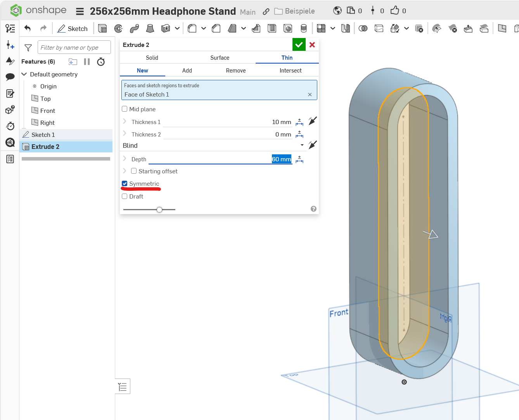
Task: Select the Hole tool
Action: click(x=288, y=28)
